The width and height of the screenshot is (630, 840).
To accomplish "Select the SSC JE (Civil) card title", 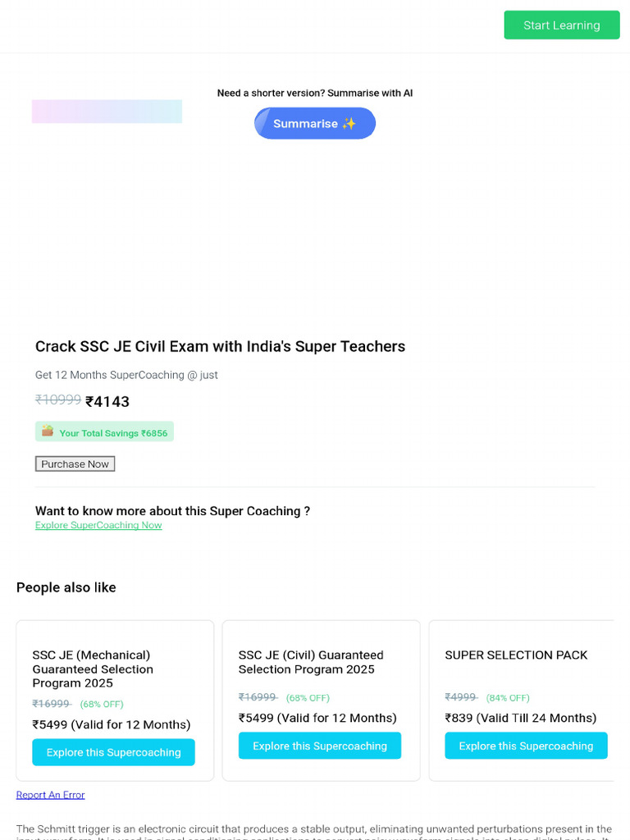I will tap(311, 662).
